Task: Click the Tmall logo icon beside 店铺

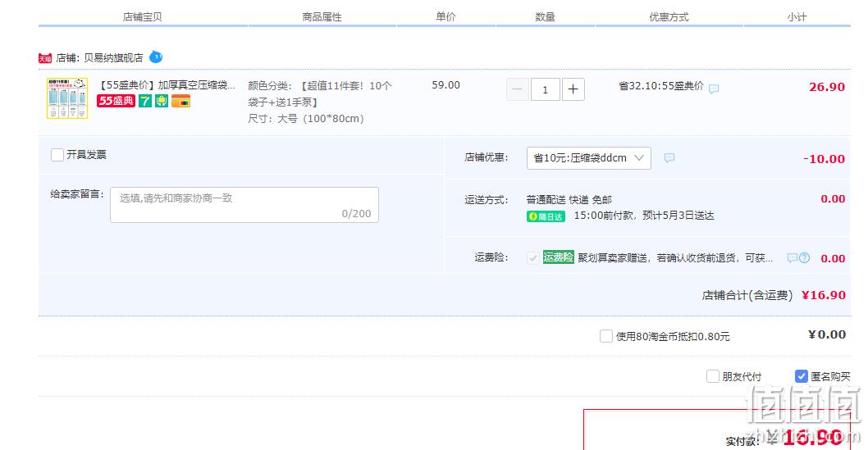Action: coord(45,58)
